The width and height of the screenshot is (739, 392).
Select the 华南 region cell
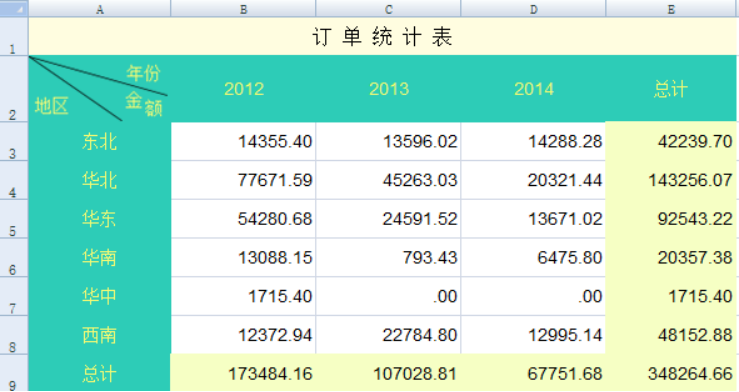pyautogui.click(x=99, y=257)
